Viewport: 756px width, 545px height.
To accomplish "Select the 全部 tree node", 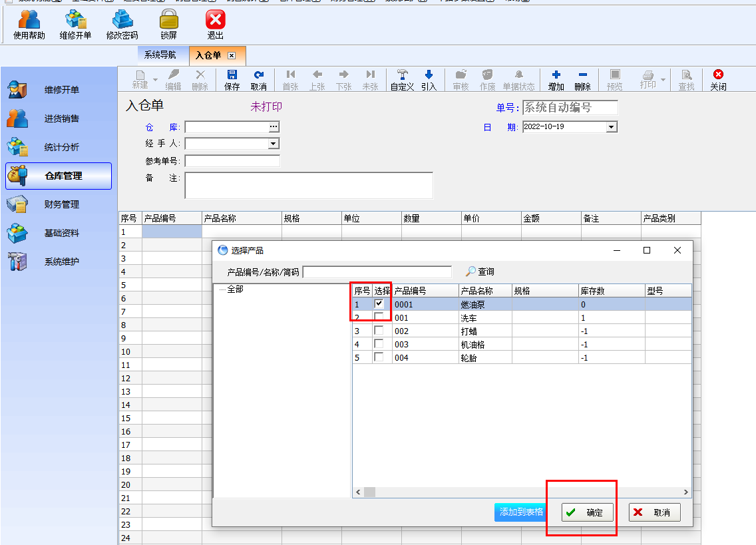I will tap(236, 289).
